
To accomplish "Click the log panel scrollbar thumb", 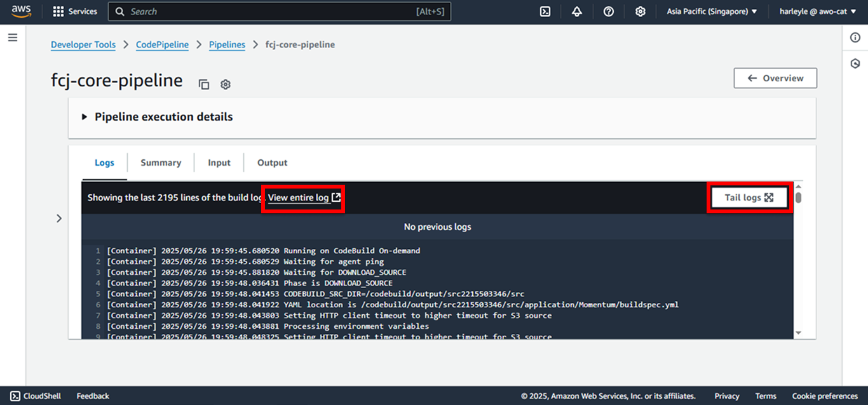I will tap(798, 197).
